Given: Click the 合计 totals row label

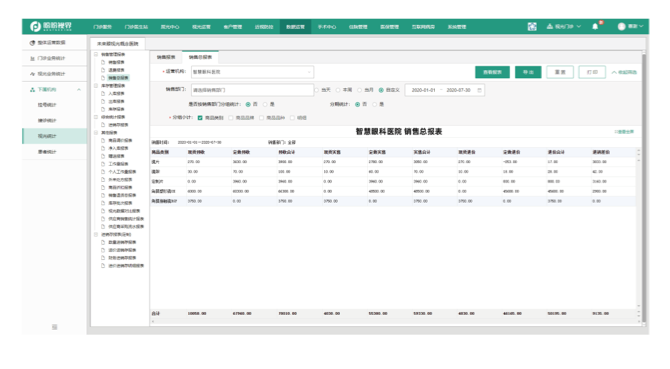Looking at the screenshot, I should click(x=156, y=313).
